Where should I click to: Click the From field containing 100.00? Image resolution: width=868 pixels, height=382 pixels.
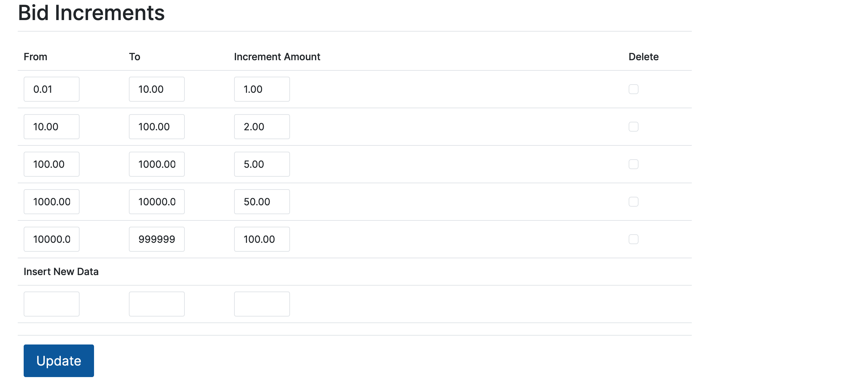coord(51,164)
